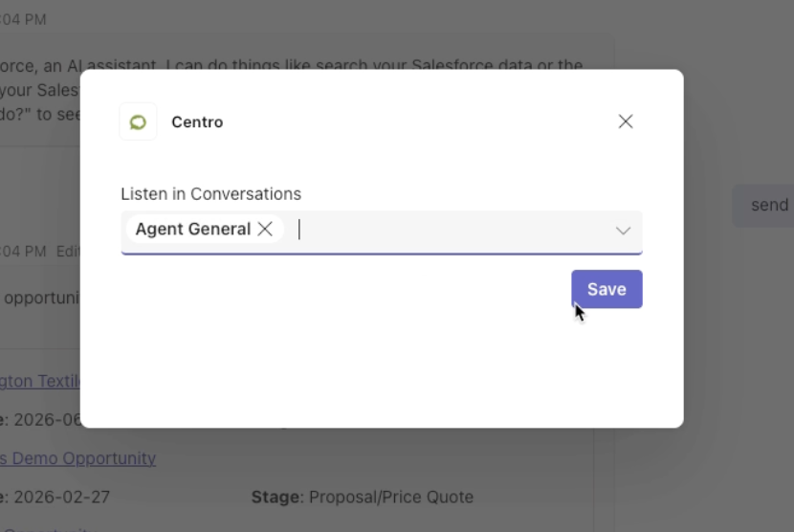The width and height of the screenshot is (794, 532).
Task: Remove the Agent General chip
Action: tap(265, 229)
